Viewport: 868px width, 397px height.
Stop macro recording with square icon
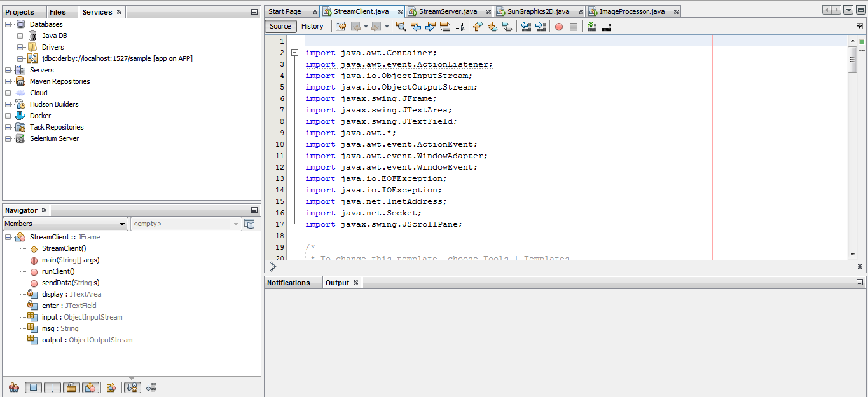click(x=574, y=27)
